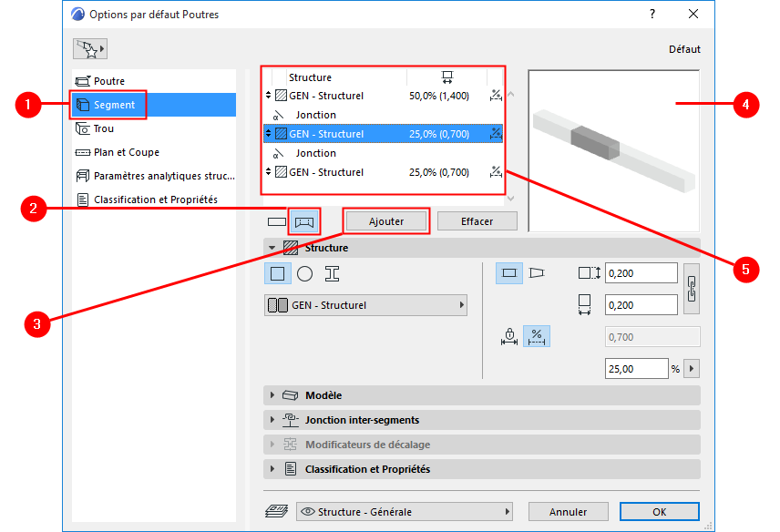Open Structure - Générale layer dropdown

pos(405,511)
